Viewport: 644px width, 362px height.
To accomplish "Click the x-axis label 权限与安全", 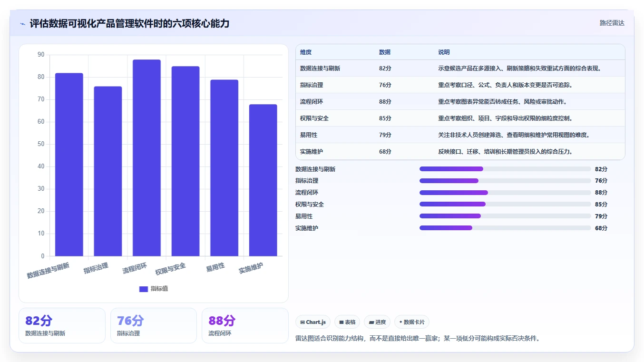I will pos(170,269).
